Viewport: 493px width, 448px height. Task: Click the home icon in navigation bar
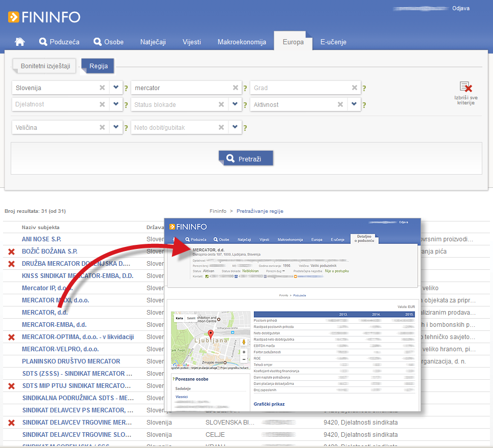click(20, 42)
